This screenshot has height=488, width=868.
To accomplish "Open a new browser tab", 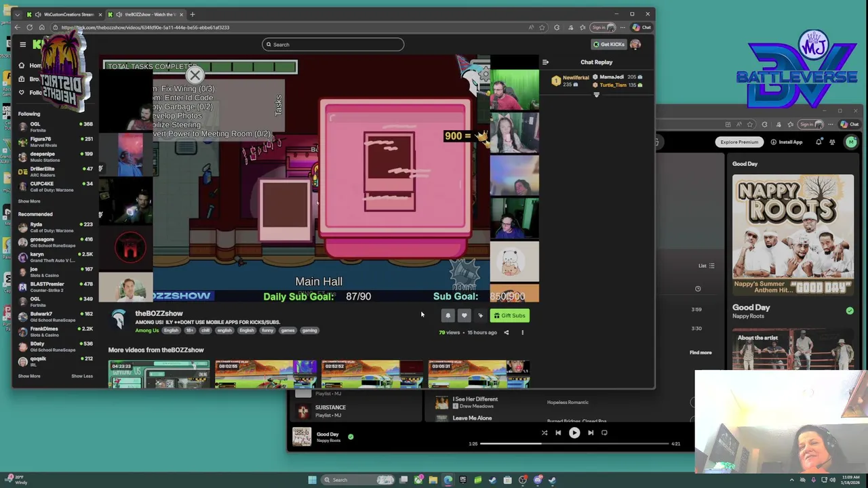I will (x=193, y=14).
